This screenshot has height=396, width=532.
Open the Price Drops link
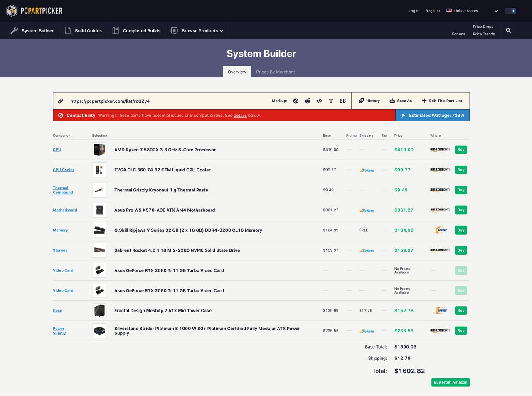pyautogui.click(x=483, y=27)
